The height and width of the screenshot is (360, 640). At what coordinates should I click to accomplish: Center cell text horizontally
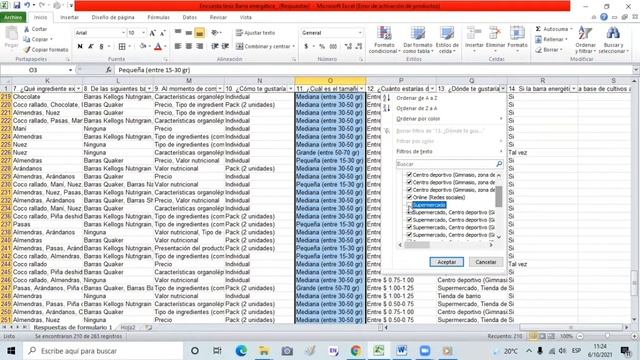click(x=189, y=47)
